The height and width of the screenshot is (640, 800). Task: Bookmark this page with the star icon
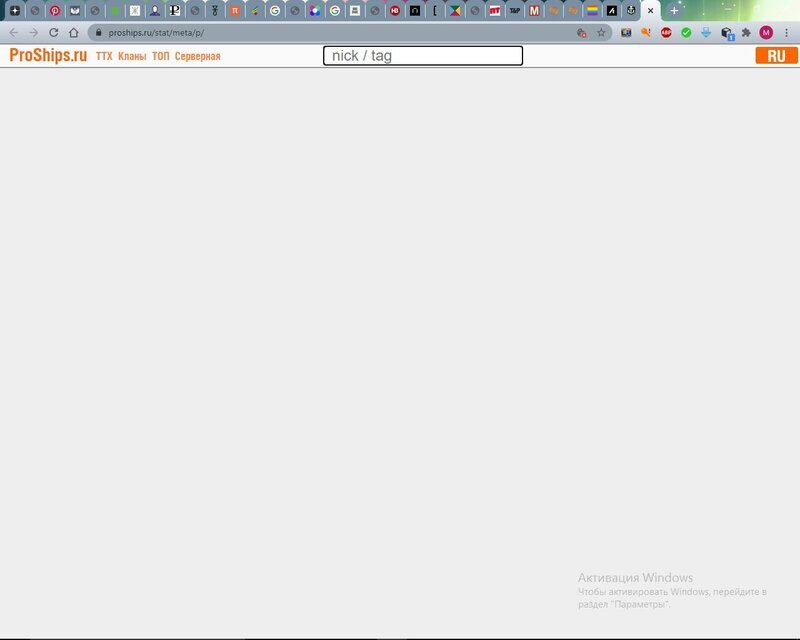pos(601,32)
